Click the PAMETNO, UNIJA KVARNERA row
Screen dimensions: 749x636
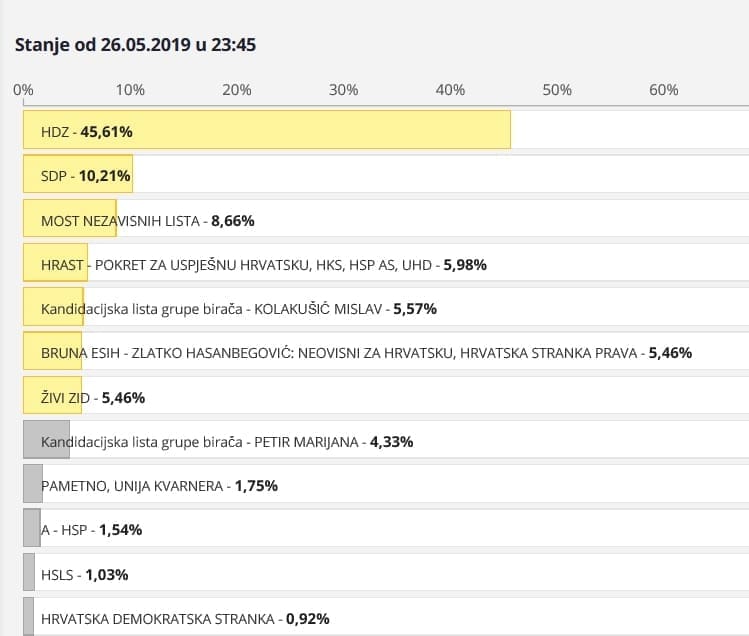point(159,486)
